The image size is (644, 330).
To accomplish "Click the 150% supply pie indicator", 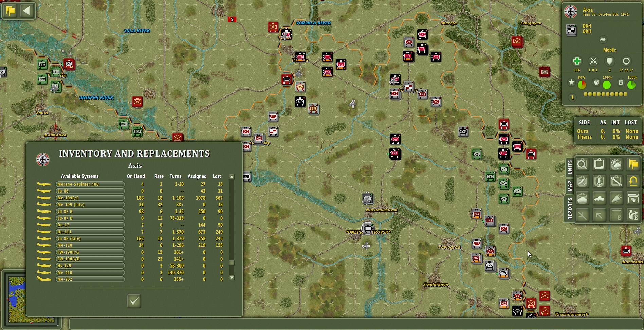I will pyautogui.click(x=631, y=85).
